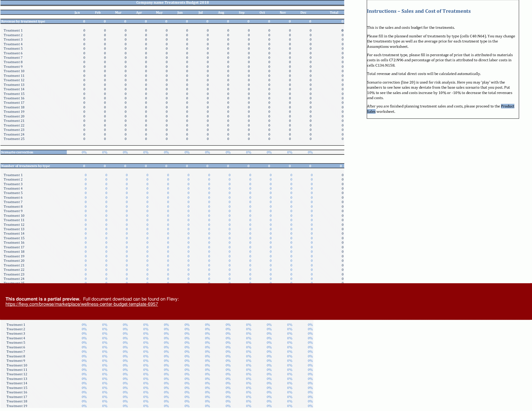The width and height of the screenshot is (532, 411).
Task: Click the partial preview notice text
Action: point(43,299)
